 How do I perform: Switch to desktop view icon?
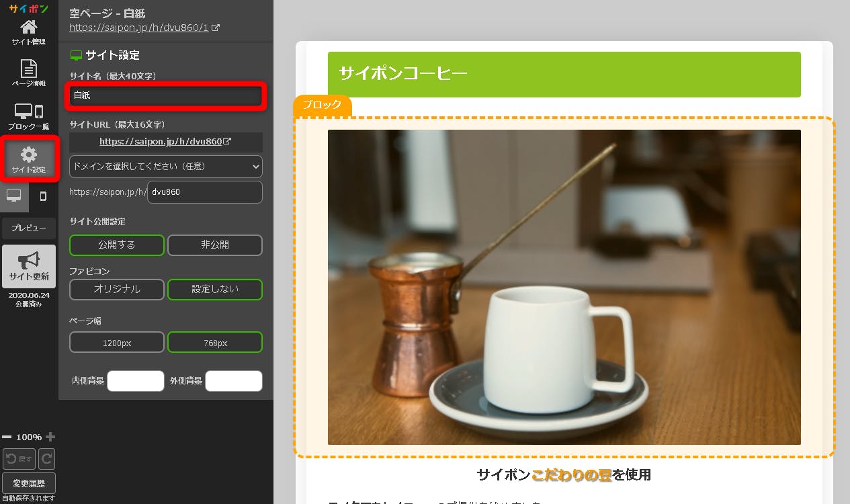tap(14, 196)
